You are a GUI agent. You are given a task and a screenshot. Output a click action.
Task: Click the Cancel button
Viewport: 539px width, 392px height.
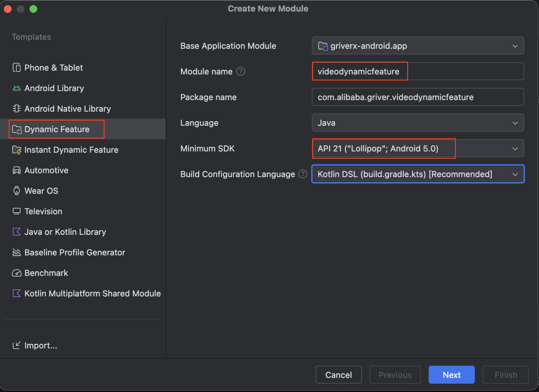(x=338, y=375)
